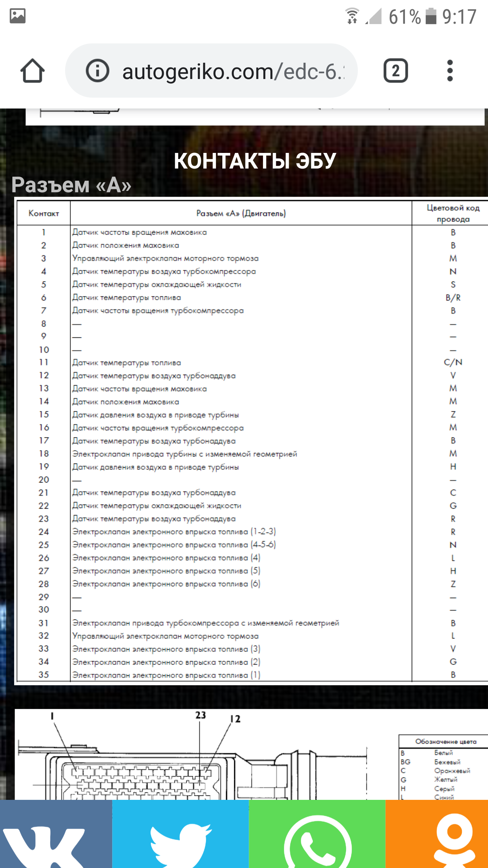This screenshot has width=488, height=868.
Task: Tap the browser home icon
Action: (33, 71)
